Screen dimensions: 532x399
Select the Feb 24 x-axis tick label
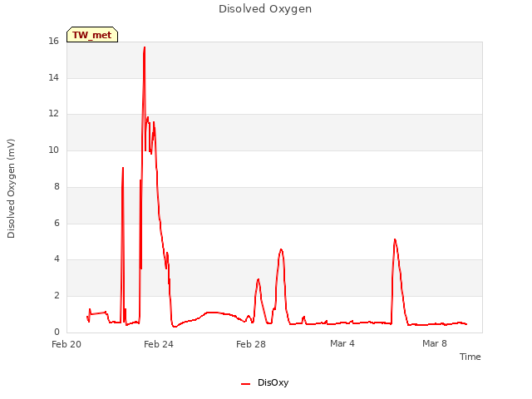tap(159, 344)
